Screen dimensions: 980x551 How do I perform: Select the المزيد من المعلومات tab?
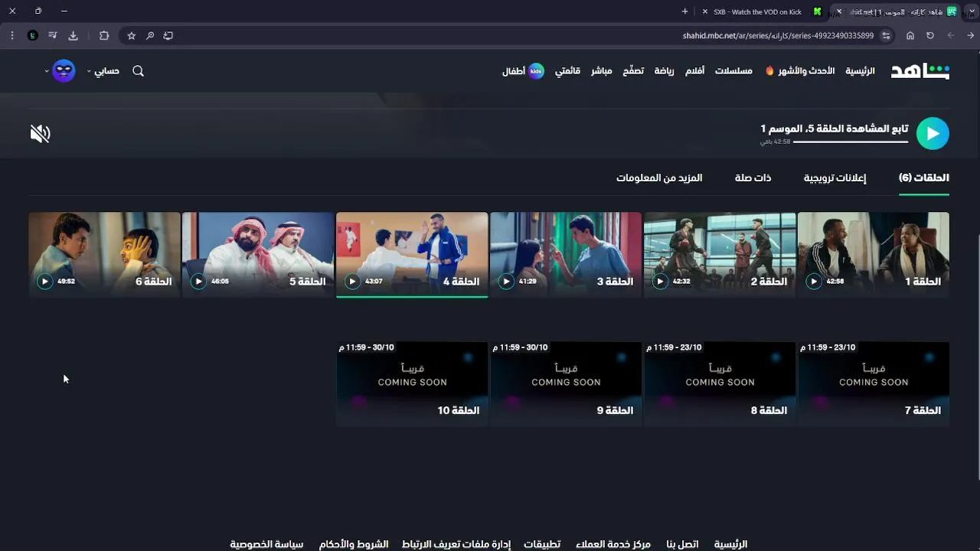[659, 178]
